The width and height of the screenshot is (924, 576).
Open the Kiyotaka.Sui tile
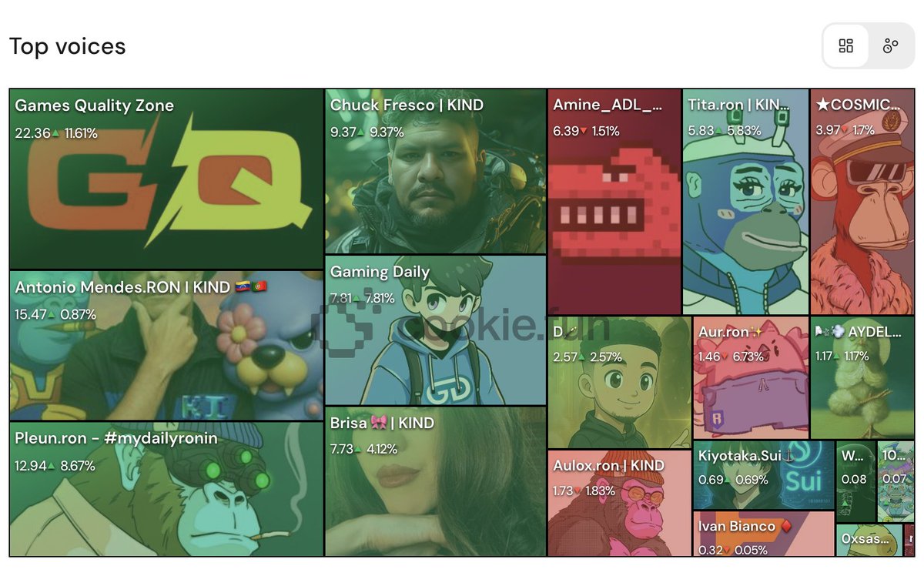(x=764, y=475)
